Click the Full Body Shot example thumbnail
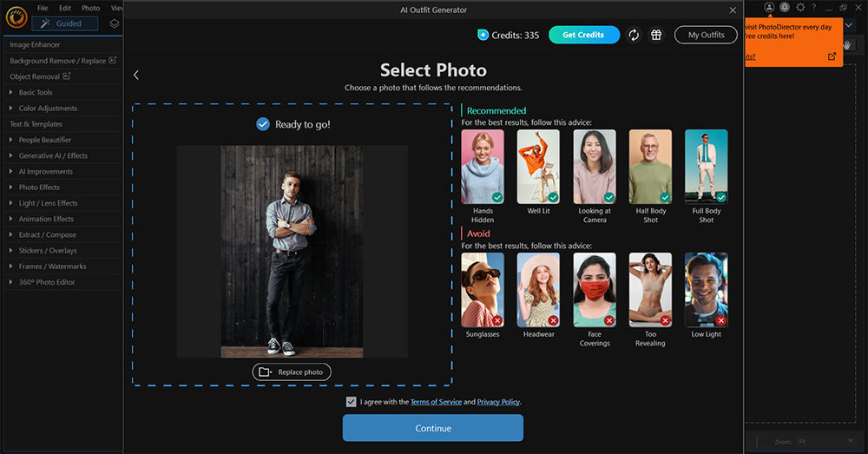The height and width of the screenshot is (454, 868). (x=707, y=167)
